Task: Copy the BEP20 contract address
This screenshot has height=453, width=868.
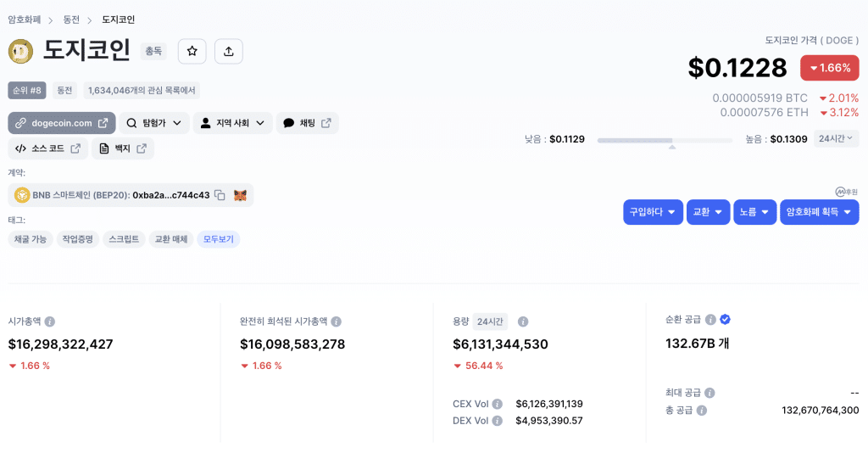Action: click(220, 195)
